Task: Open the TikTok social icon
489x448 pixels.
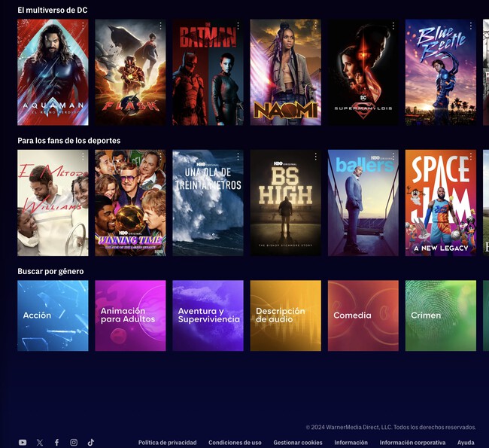Action: 91,443
